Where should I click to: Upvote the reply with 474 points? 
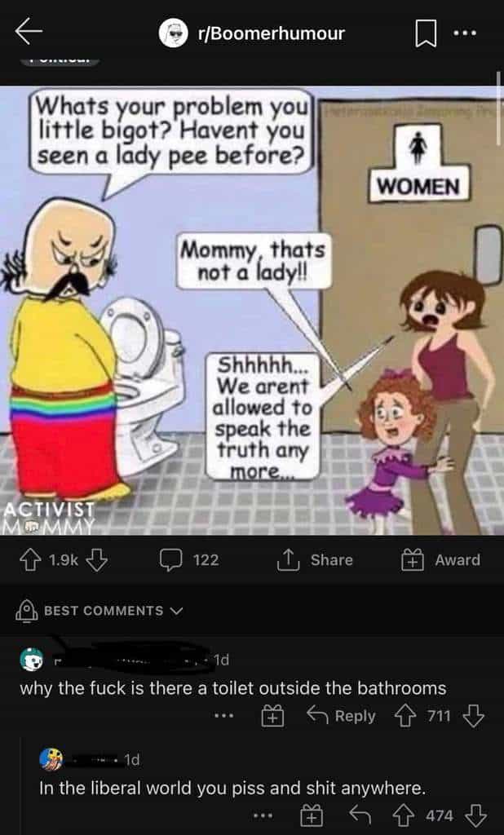coord(405,815)
